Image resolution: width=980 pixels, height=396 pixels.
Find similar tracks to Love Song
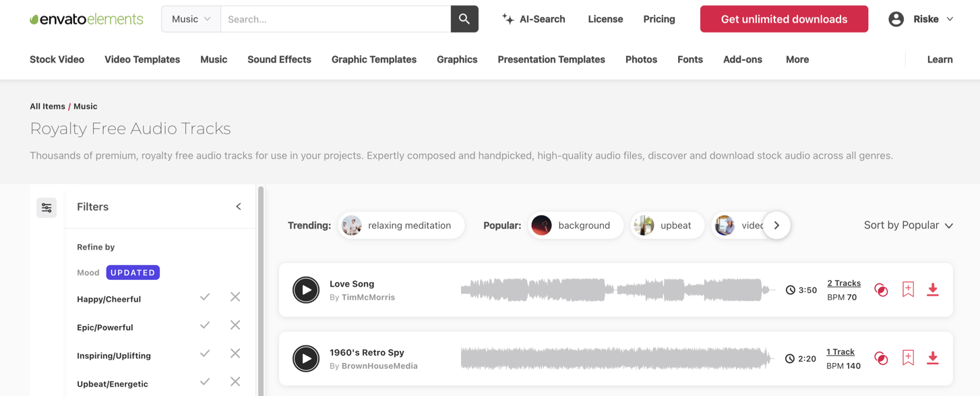click(x=881, y=290)
